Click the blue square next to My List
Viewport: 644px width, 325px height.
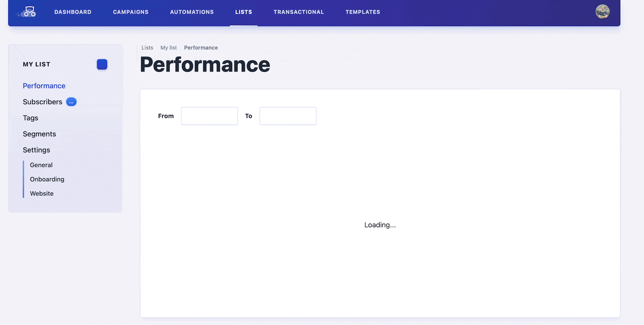coord(102,64)
